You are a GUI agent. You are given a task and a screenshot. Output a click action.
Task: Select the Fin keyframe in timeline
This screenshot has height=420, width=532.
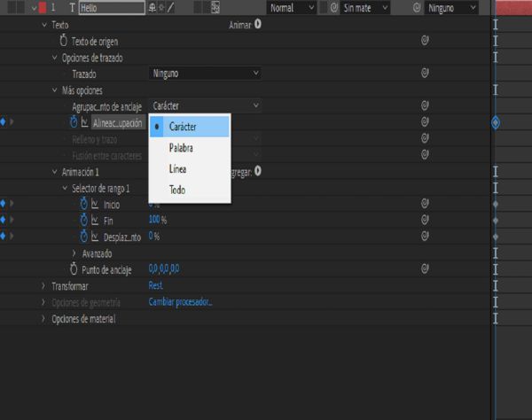coord(496,221)
